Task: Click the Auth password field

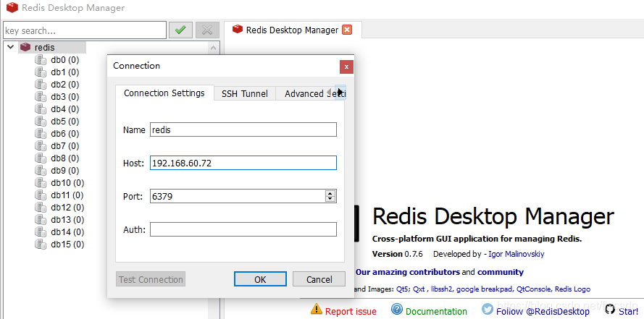Action: [243, 229]
